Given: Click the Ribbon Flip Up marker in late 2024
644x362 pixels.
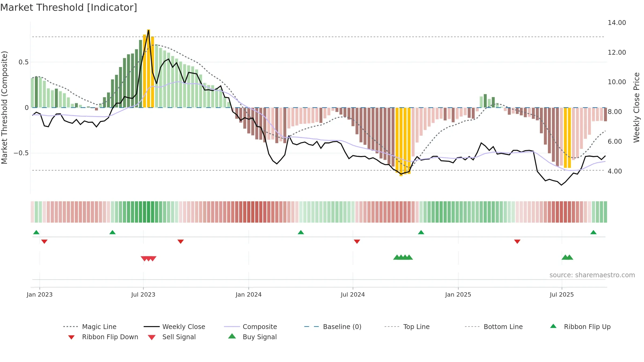Looking at the screenshot, I should coord(421,232).
